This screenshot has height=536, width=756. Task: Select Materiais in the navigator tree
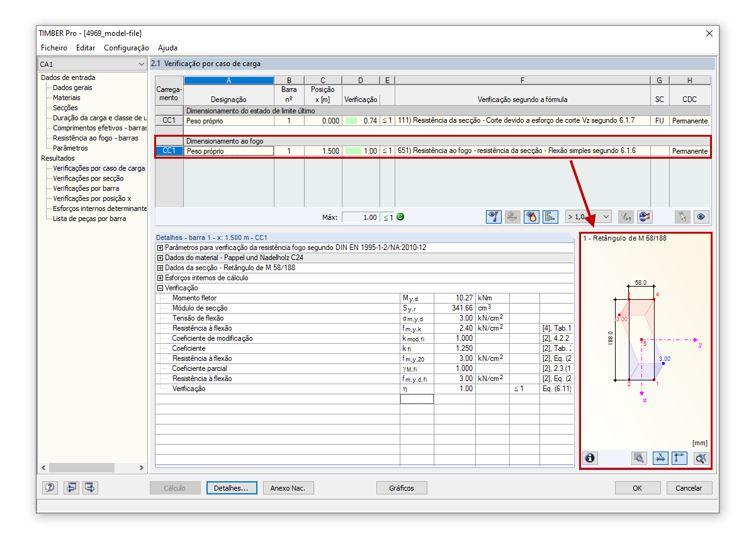[67, 98]
